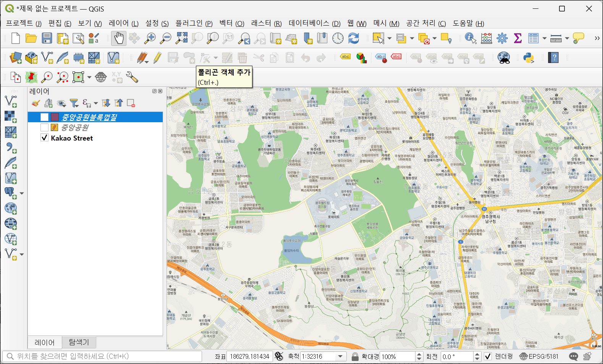Click the locator search bar
The width and height of the screenshot is (603, 364).
pos(102,356)
